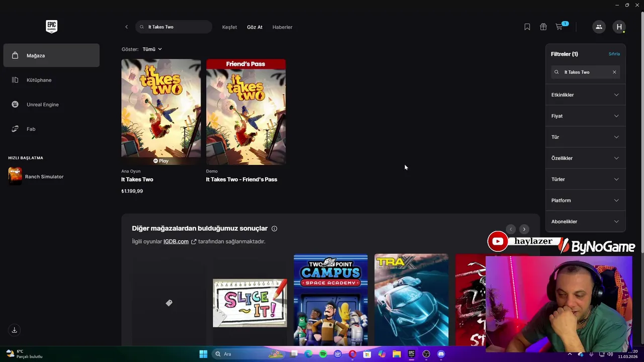Image resolution: width=644 pixels, height=362 pixels.
Task: Switch to the Göz At tab
Action: pyautogui.click(x=255, y=27)
